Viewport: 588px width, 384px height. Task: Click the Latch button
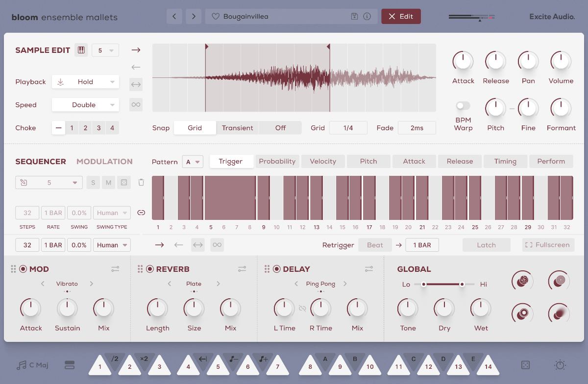(x=487, y=245)
